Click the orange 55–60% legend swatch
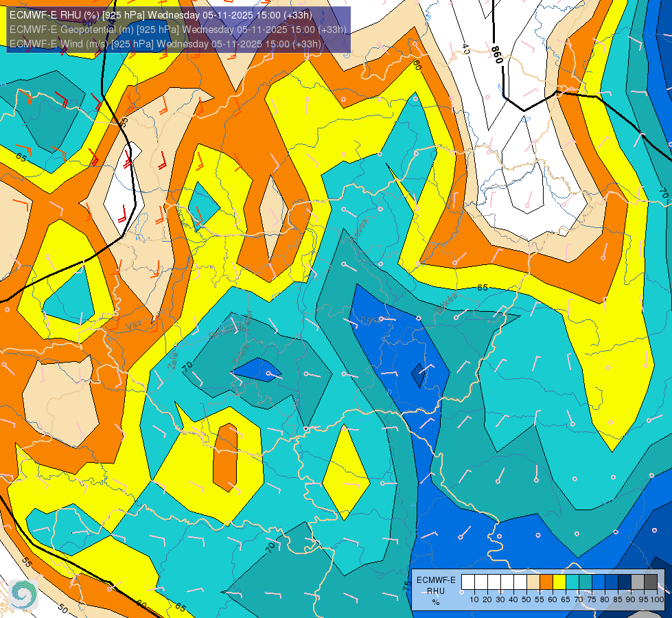672x618 pixels. [546, 582]
